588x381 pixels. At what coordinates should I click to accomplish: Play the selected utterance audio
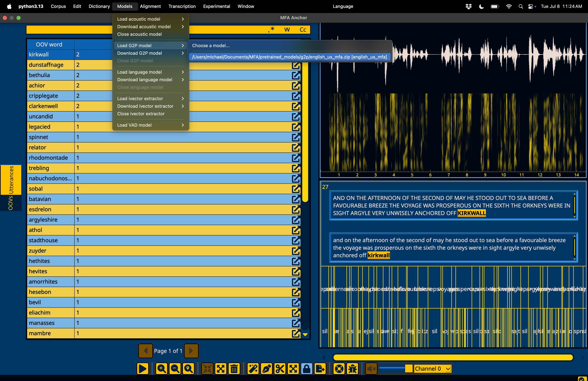click(x=143, y=369)
